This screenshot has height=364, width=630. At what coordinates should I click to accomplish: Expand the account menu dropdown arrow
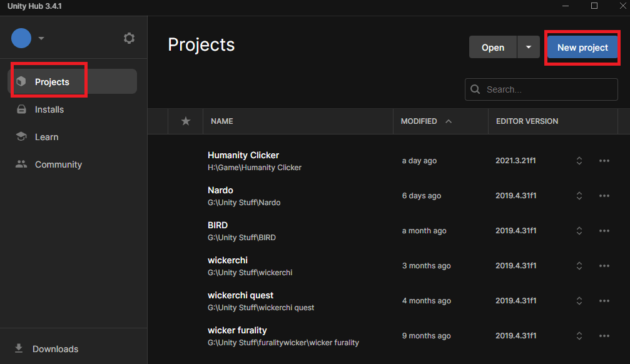pos(41,38)
